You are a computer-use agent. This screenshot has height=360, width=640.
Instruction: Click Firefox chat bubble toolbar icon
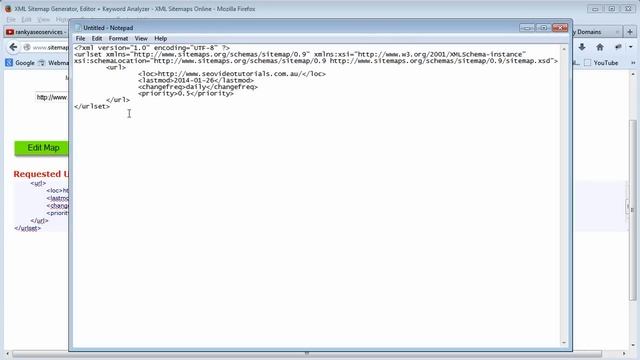(x=618, y=47)
